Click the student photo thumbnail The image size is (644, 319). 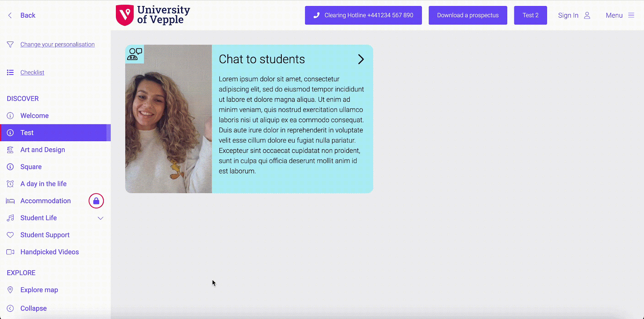[x=169, y=119]
